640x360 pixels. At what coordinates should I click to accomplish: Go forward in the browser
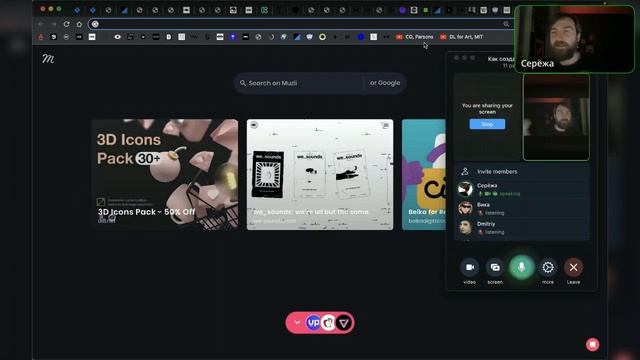pyautogui.click(x=53, y=24)
